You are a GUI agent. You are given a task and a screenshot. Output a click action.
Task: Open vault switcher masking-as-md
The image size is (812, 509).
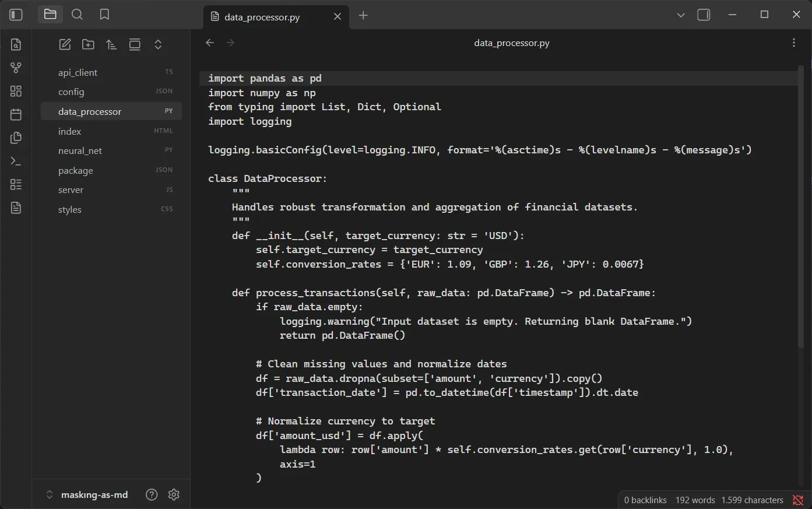[x=87, y=494]
